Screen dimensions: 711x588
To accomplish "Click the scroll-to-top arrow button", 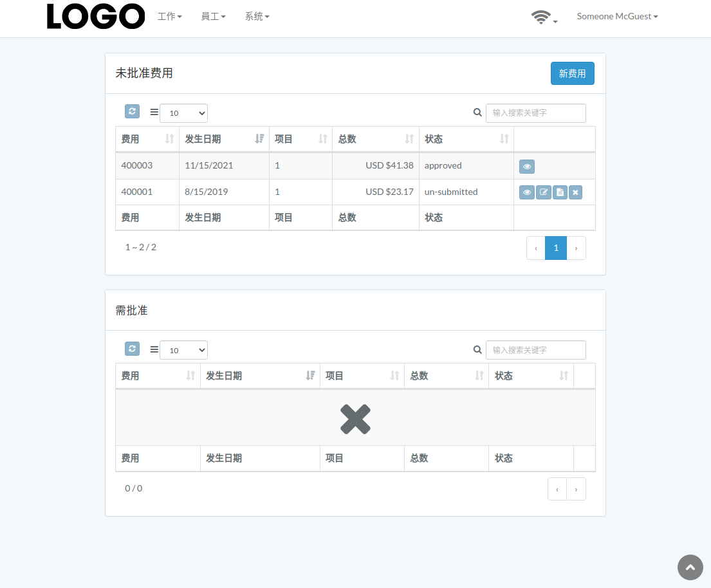I will [690, 567].
